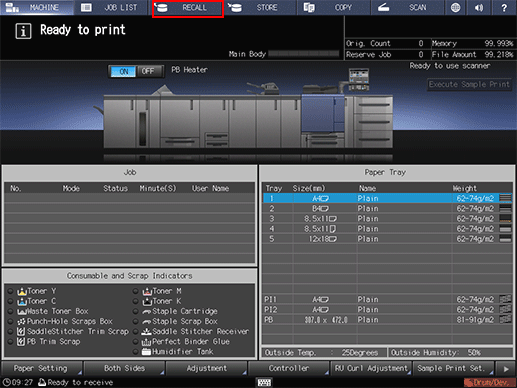Click the Perfect Binder Glue icon

[x=146, y=342]
